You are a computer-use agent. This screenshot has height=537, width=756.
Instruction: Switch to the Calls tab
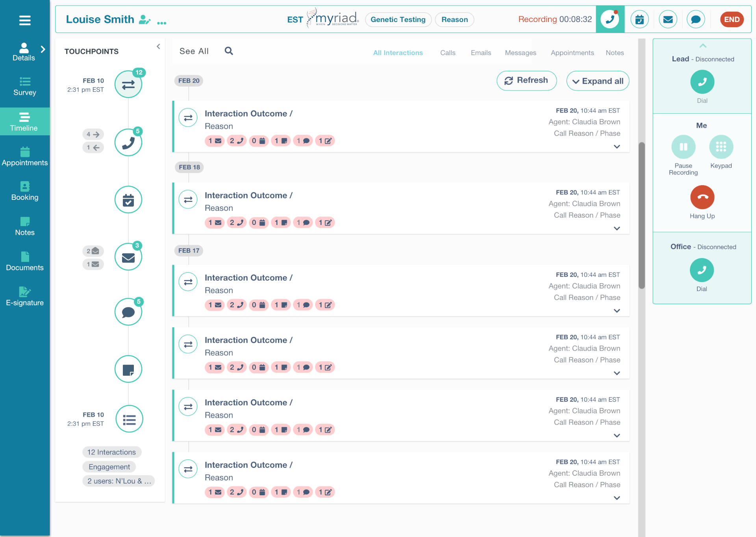click(x=448, y=53)
